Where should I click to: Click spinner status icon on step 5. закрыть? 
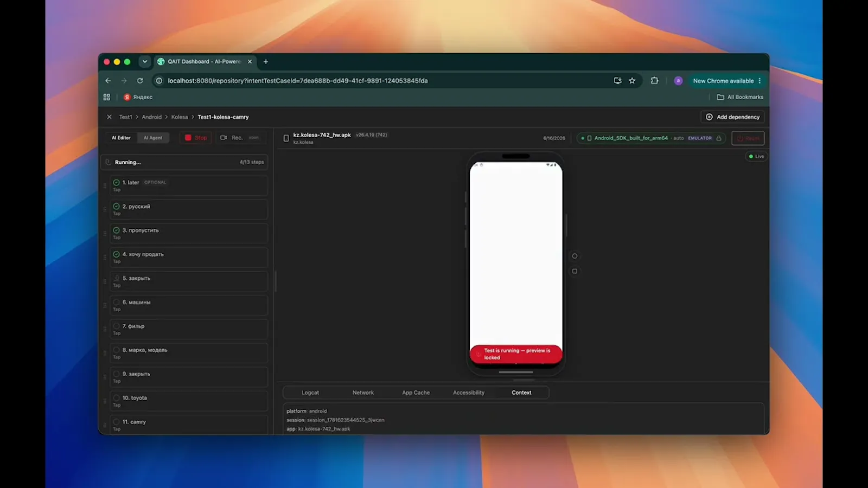click(x=116, y=278)
